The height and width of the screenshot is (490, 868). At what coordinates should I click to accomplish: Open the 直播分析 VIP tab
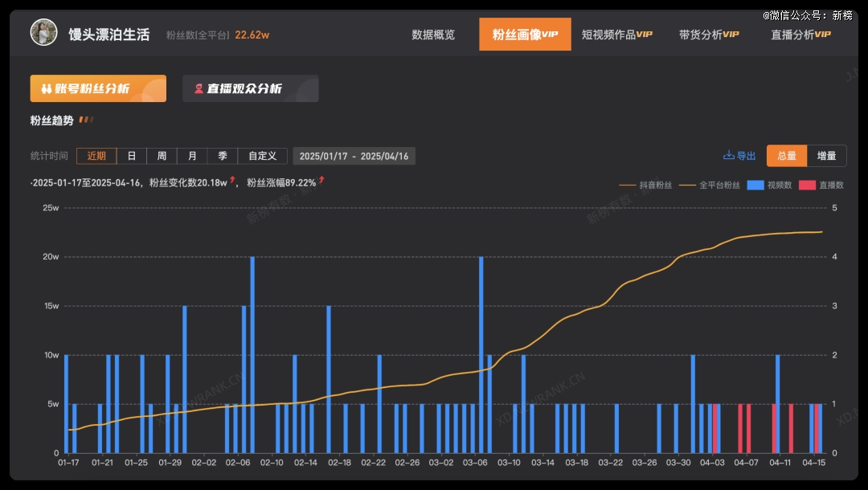(x=801, y=35)
